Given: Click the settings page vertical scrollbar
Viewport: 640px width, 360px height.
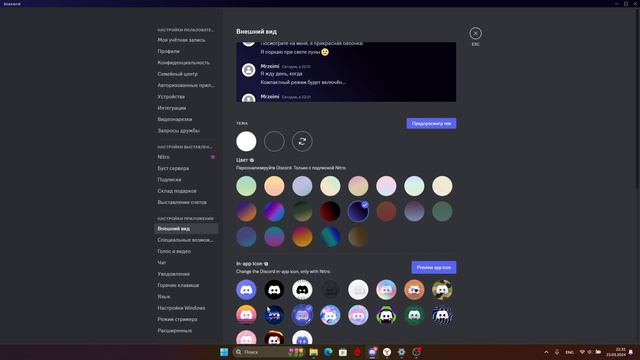Looking at the screenshot, I should pos(637,98).
